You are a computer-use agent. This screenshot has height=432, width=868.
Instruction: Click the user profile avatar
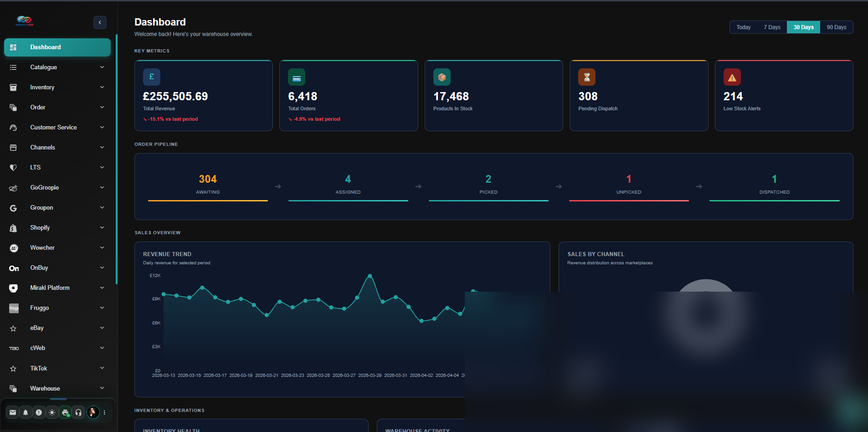[x=93, y=412]
